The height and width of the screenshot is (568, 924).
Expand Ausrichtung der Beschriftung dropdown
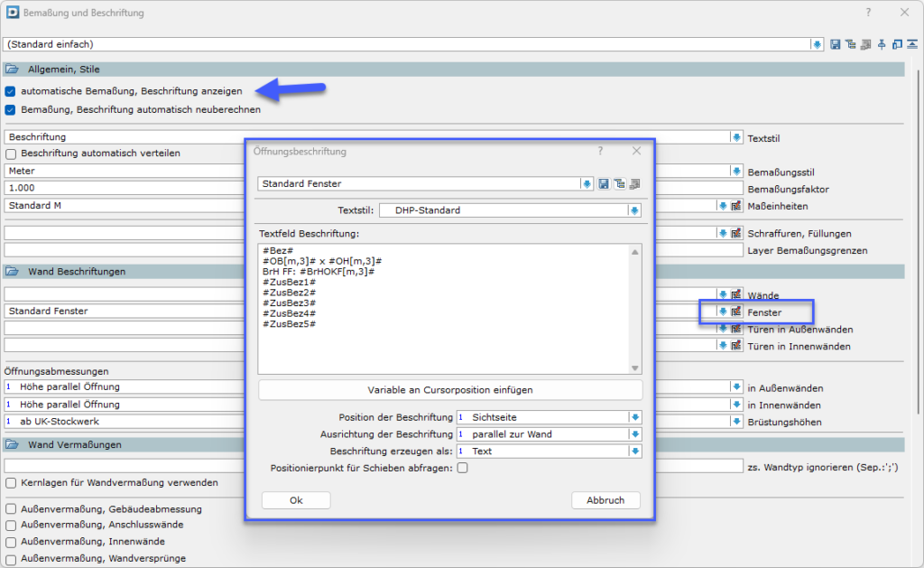click(635, 434)
